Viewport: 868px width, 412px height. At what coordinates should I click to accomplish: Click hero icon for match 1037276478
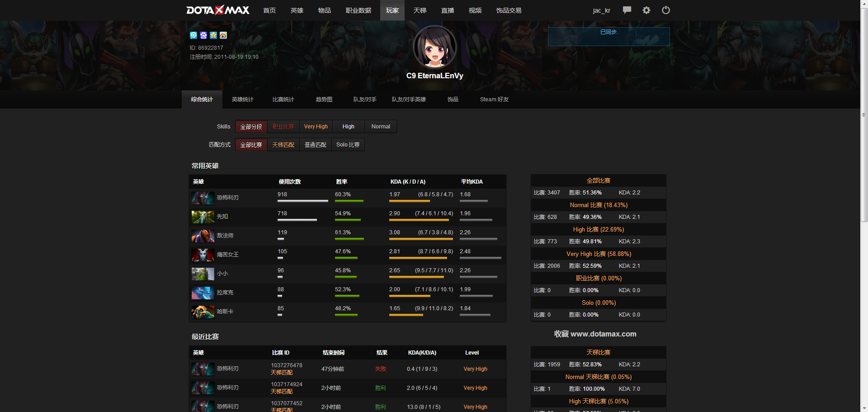[x=203, y=369]
